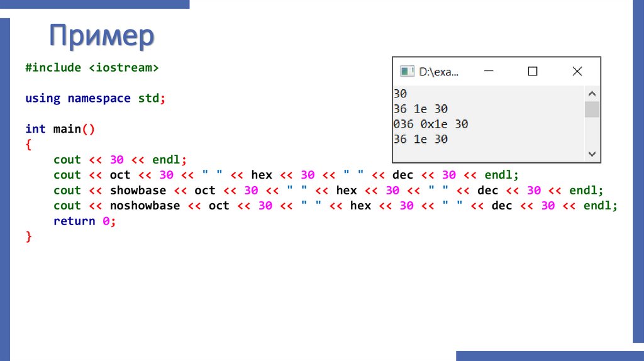
Task: Close the D:\exa... console window
Action: pyautogui.click(x=577, y=72)
